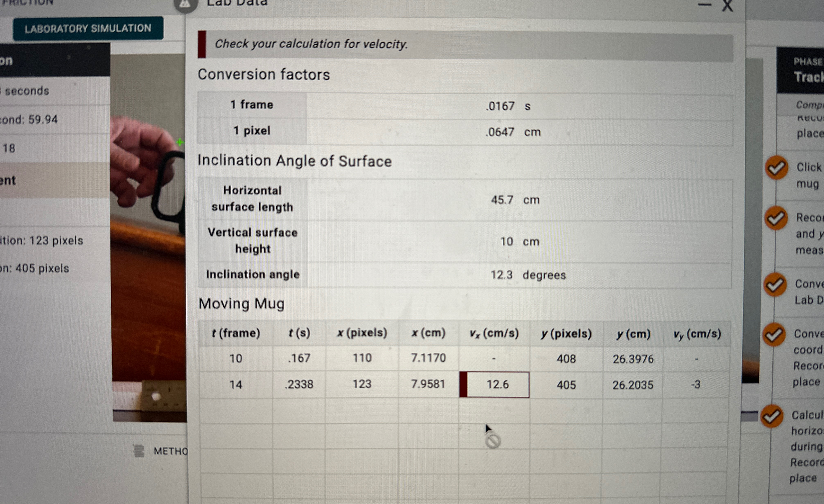Click the 1 frame value .0167 s
Viewport: 824px width, 504px height.
coord(508,106)
